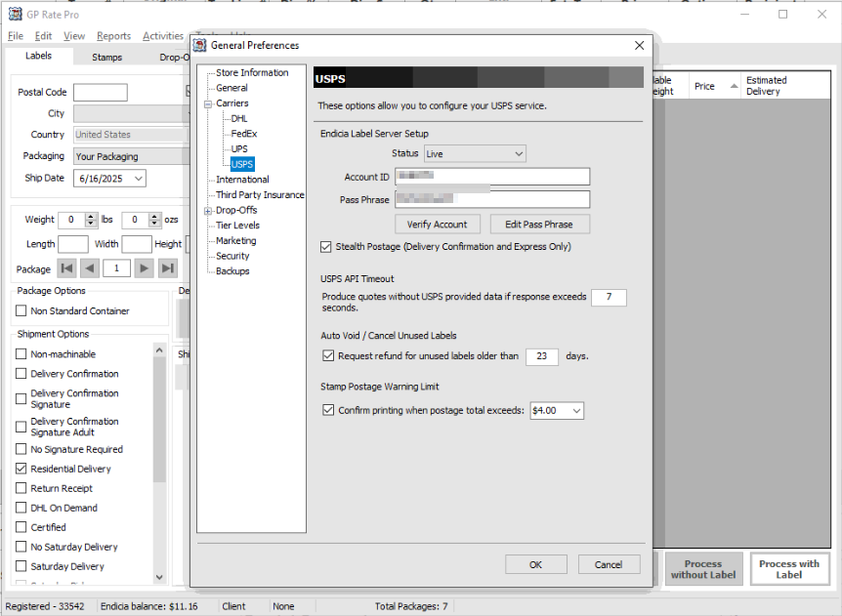This screenshot has height=616, width=842.
Task: Select Backups in preferences tree
Action: click(232, 271)
